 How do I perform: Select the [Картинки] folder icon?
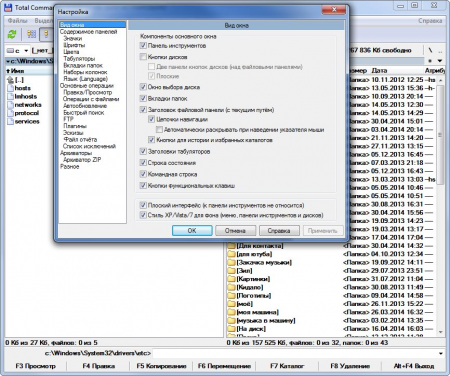click(231, 279)
